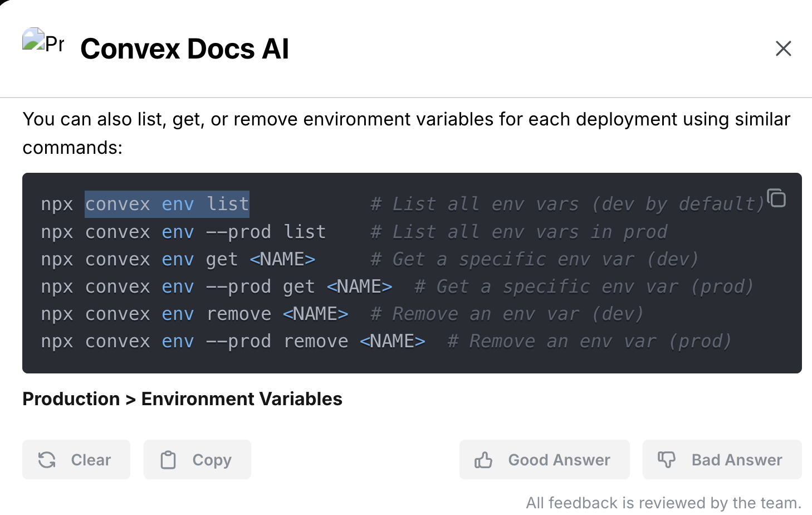Image resolution: width=812 pixels, height=515 pixels.
Task: Click the comment "# Get a specific env var (prod)"
Action: pyautogui.click(x=584, y=286)
